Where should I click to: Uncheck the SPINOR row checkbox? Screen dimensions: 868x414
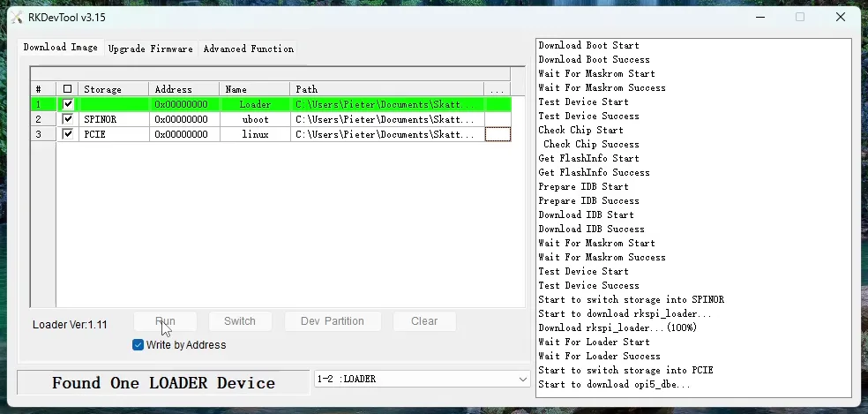pos(68,119)
